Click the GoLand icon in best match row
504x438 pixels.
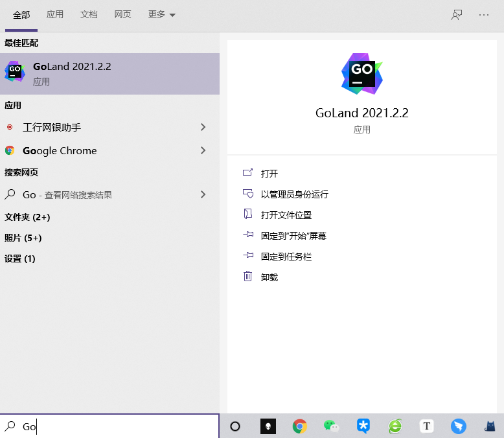click(15, 71)
